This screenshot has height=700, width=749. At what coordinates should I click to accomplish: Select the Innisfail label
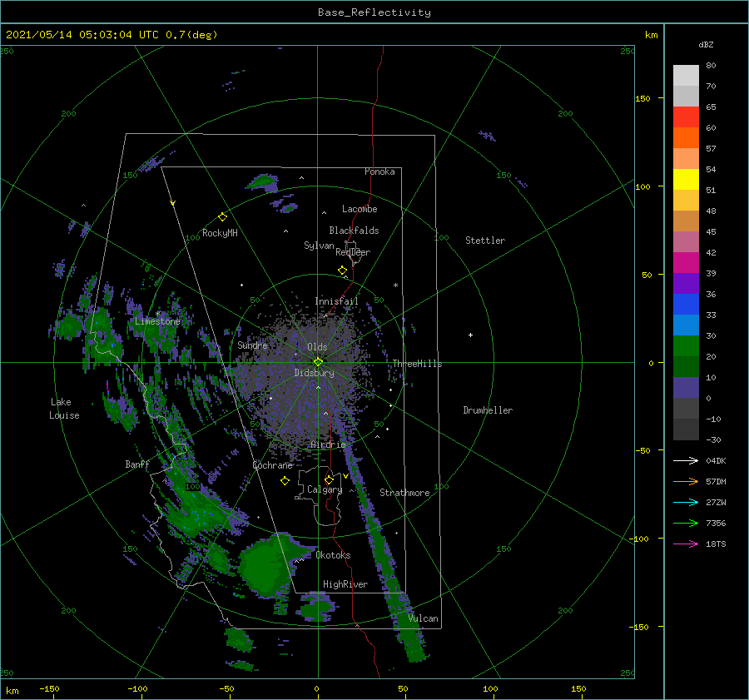pyautogui.click(x=336, y=301)
